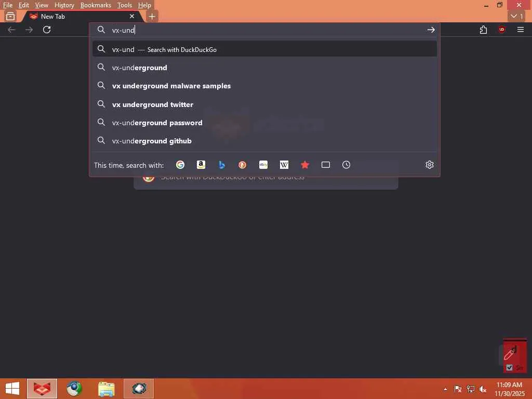Show hidden tray icons arrow
This screenshot has height=399, width=532.
pos(445,389)
